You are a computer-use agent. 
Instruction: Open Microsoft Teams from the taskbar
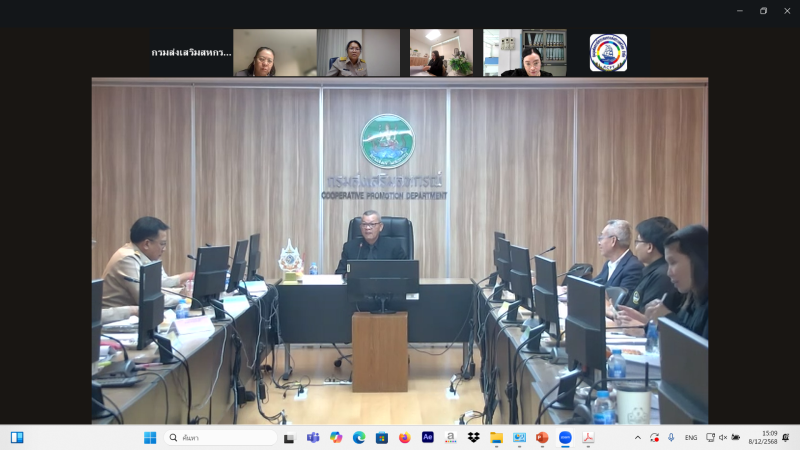point(313,437)
